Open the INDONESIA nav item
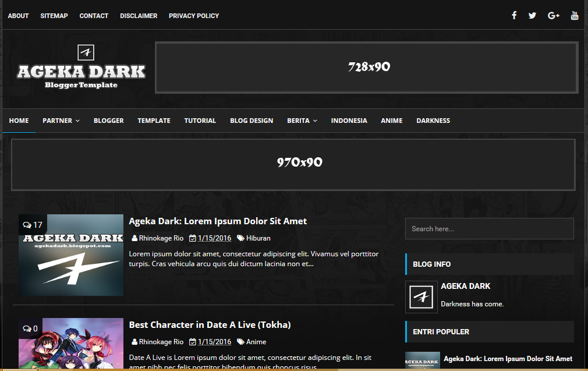588x371 pixels. 349,121
